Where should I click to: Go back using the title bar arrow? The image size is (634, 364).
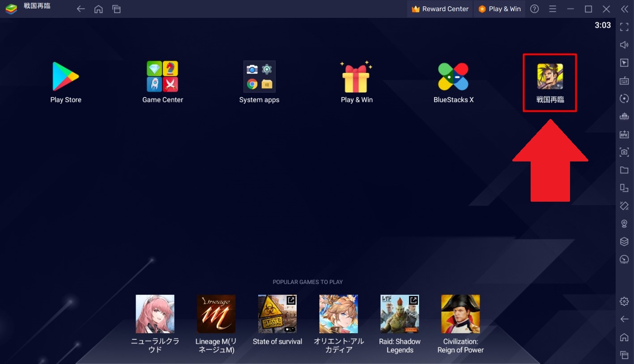(81, 9)
